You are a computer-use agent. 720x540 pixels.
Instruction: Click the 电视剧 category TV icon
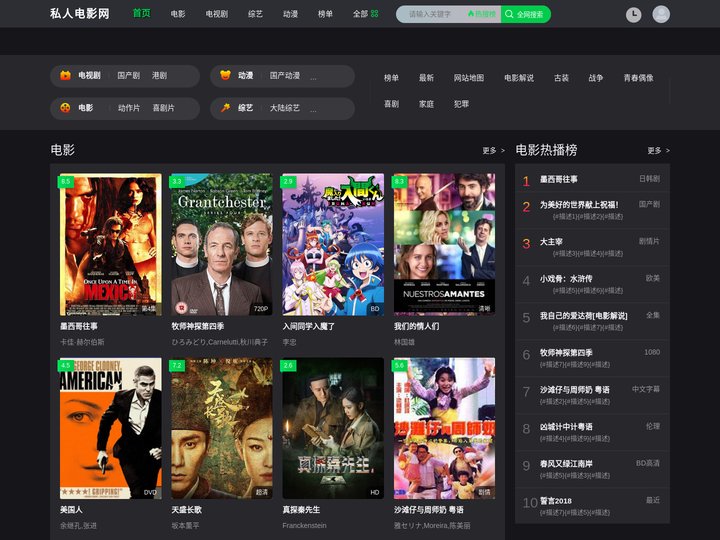(x=65, y=75)
